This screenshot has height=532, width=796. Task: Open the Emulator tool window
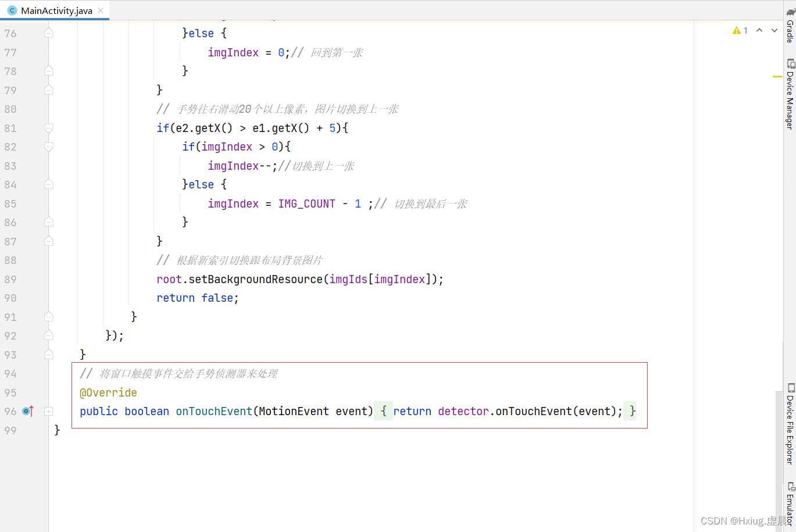(x=790, y=504)
